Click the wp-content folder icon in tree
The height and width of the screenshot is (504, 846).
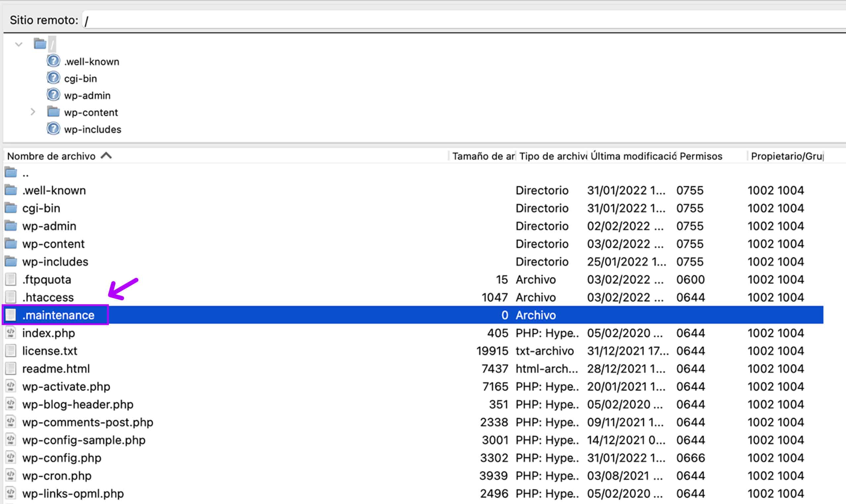(53, 112)
